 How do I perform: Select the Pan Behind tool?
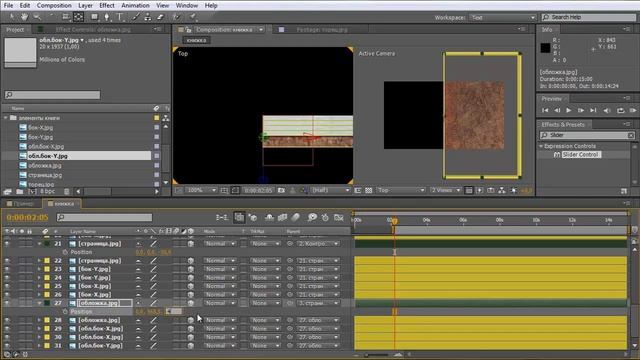78,17
